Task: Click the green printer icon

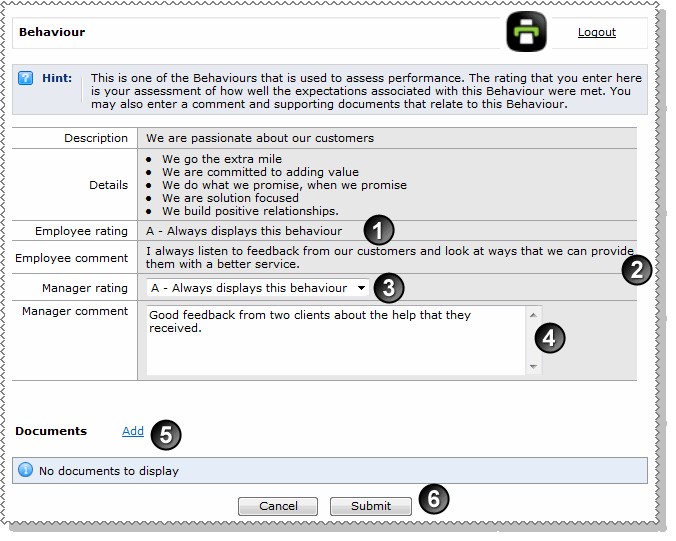Action: coord(525,32)
